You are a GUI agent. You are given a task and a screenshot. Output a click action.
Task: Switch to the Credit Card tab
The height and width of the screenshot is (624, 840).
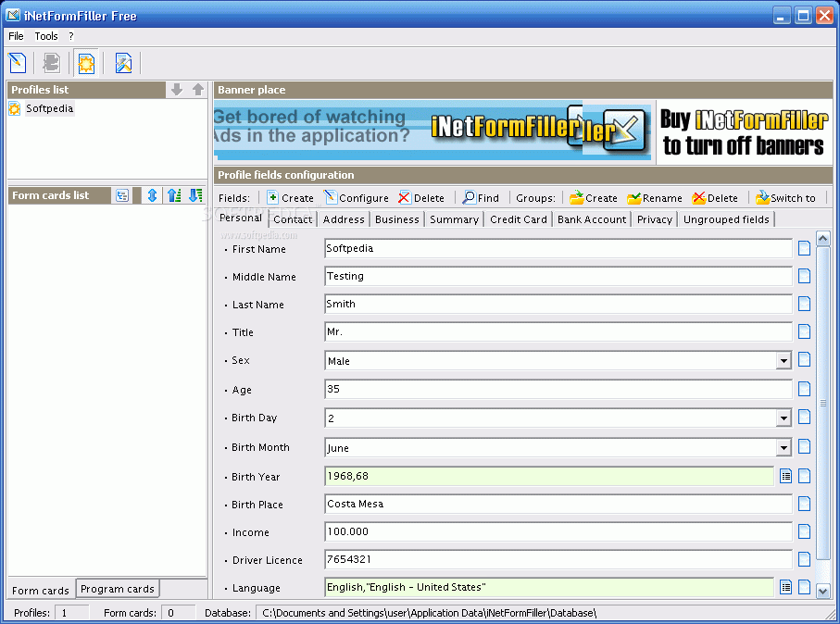(519, 219)
